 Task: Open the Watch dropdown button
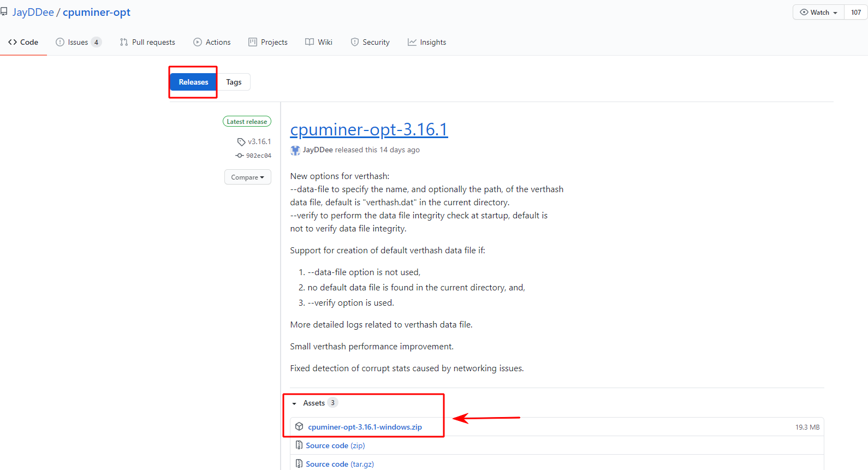tap(818, 12)
